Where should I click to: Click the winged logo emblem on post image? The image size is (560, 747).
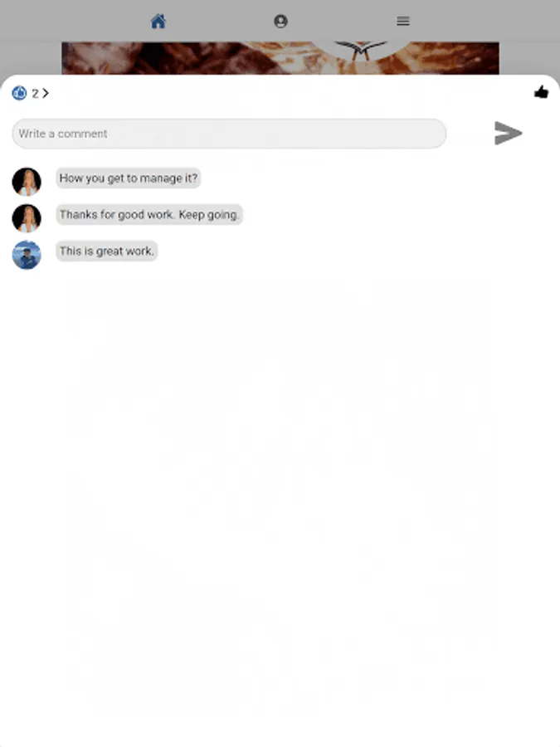click(x=361, y=51)
